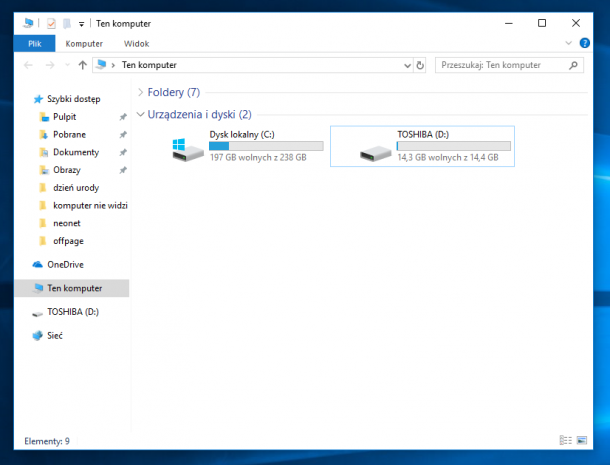Click the Dysk lokalny (C:) label
This screenshot has height=465, width=610.
tap(242, 135)
